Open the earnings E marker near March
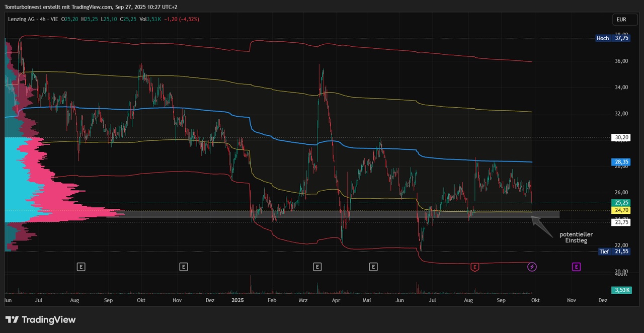Image resolution: width=644 pixels, height=333 pixels. (317, 267)
